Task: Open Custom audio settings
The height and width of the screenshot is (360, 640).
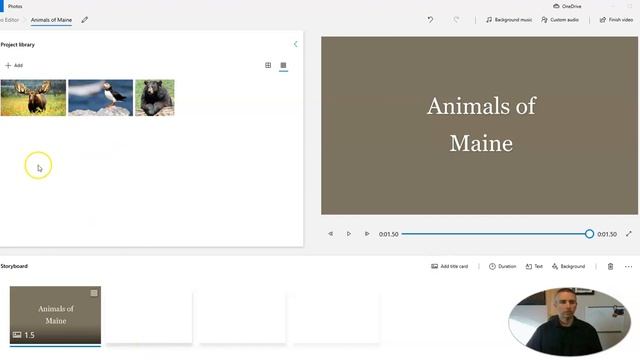Action: 560,20
